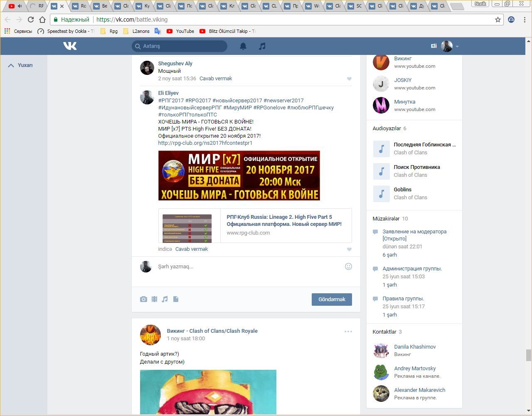Image resolution: width=532 pixels, height=416 pixels.
Task: Bookmark this page with the star
Action: click(498, 20)
